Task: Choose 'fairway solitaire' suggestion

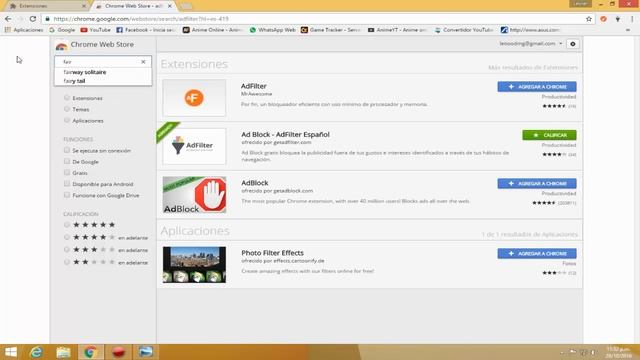Action: pos(103,72)
